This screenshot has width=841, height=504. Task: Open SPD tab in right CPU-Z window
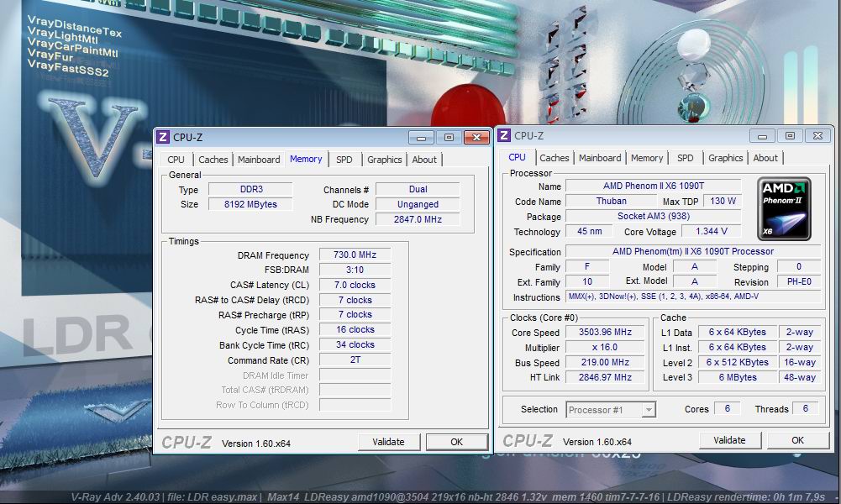[686, 158]
